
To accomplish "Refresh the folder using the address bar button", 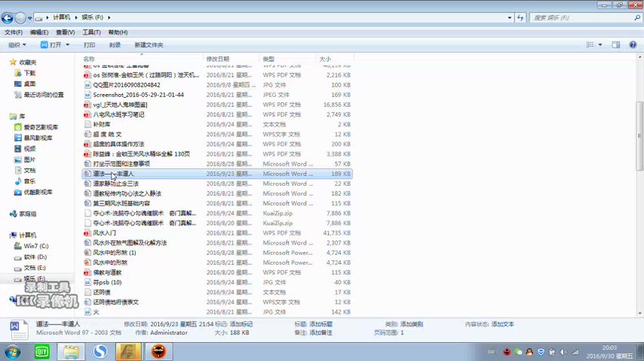I will [521, 17].
